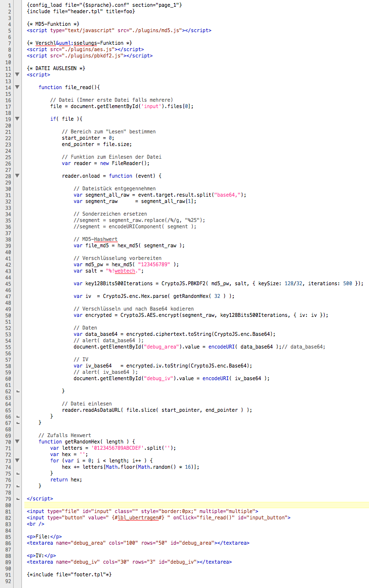Click the comment '{* MD5-Funktion *}'
369x588 pixels.
54,24
